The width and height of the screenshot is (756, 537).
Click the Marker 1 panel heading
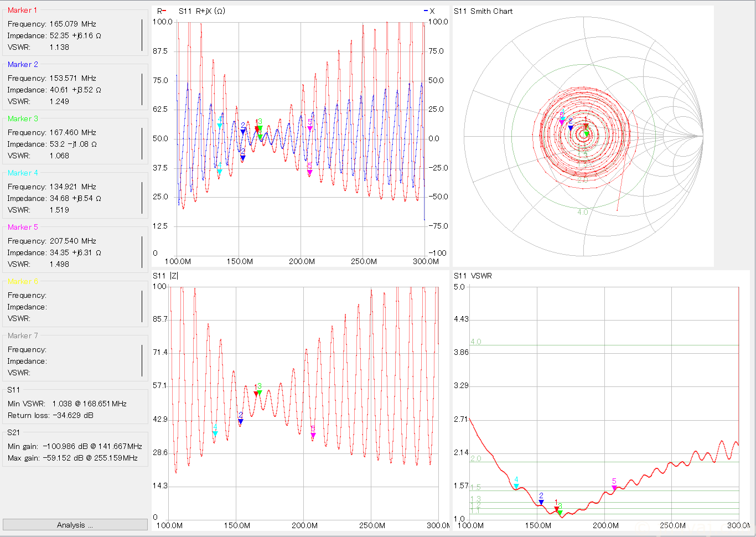click(x=23, y=10)
